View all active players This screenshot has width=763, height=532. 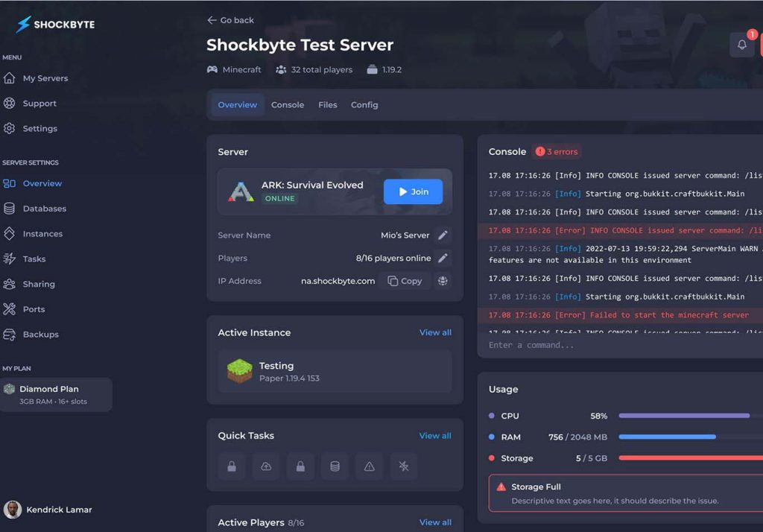pos(435,522)
